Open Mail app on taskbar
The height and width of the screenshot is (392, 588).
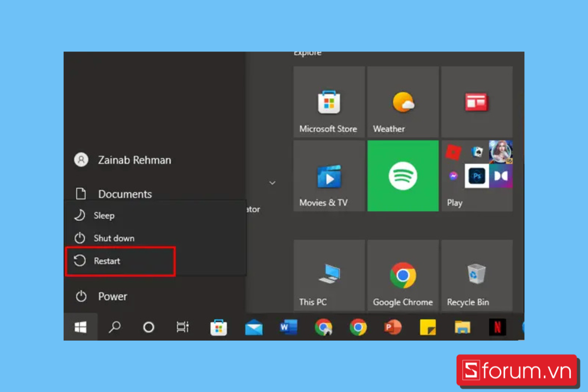[253, 328]
